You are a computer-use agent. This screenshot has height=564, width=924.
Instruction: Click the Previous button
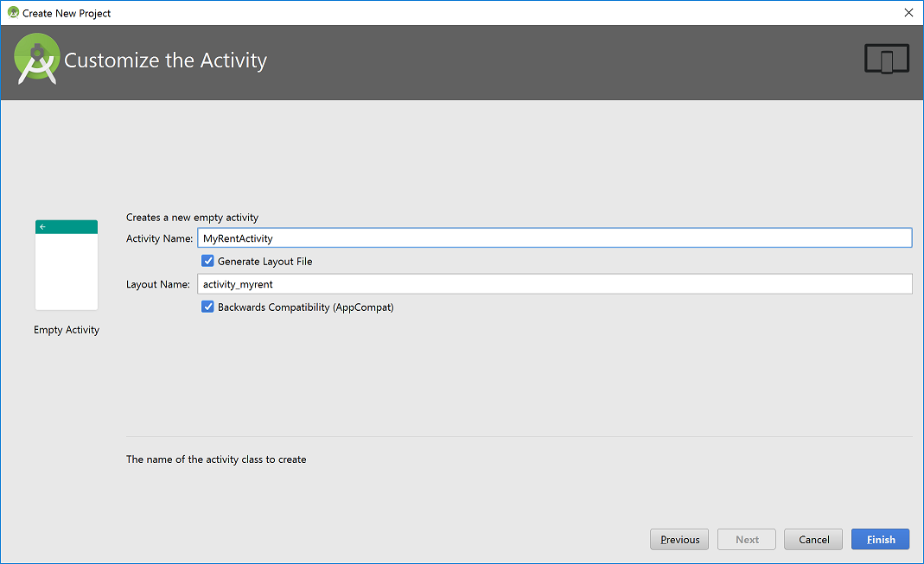click(679, 539)
